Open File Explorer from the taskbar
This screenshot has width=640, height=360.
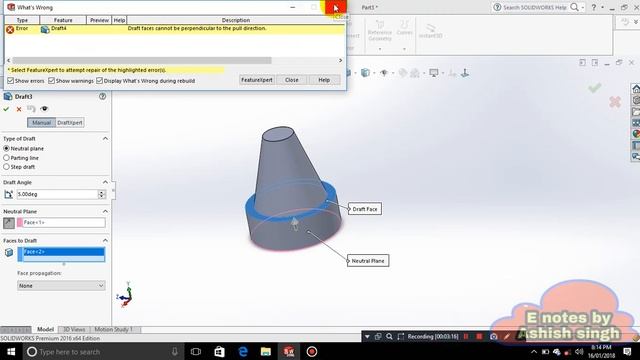266,351
